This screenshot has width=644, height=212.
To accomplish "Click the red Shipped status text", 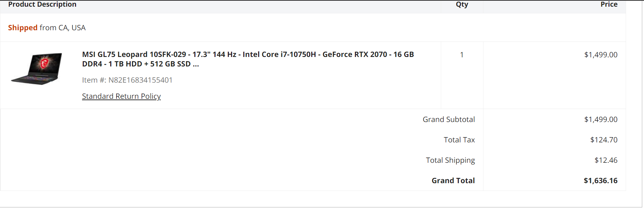I will tap(23, 28).
